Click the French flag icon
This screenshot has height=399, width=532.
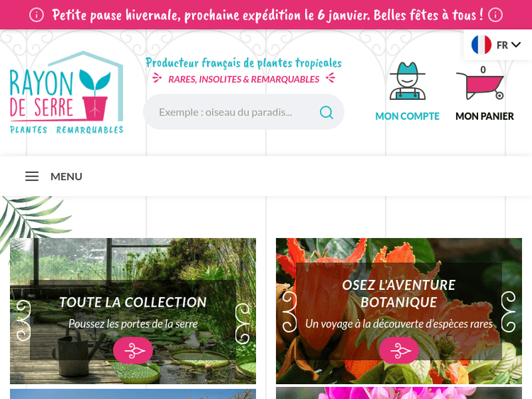481,45
